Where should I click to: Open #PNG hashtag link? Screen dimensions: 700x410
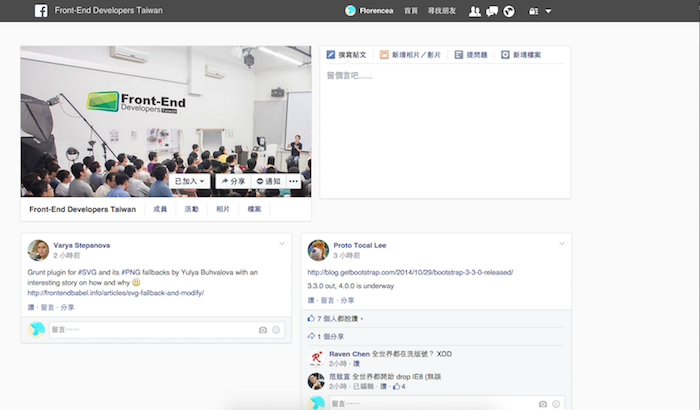130,272
